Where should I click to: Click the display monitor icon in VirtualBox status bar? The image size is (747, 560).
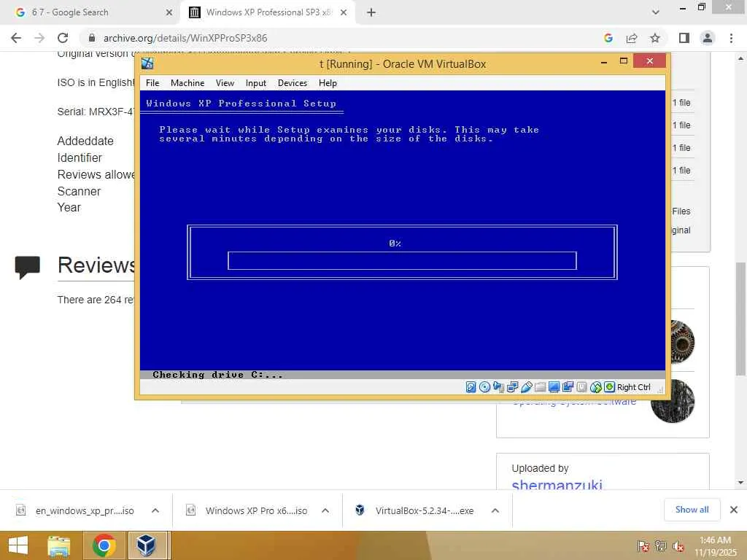click(554, 387)
